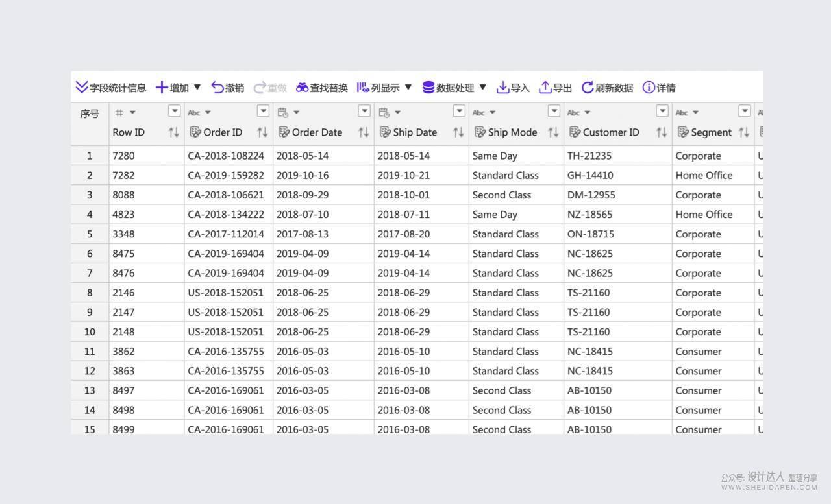Open the 详情 details info

[x=659, y=88]
